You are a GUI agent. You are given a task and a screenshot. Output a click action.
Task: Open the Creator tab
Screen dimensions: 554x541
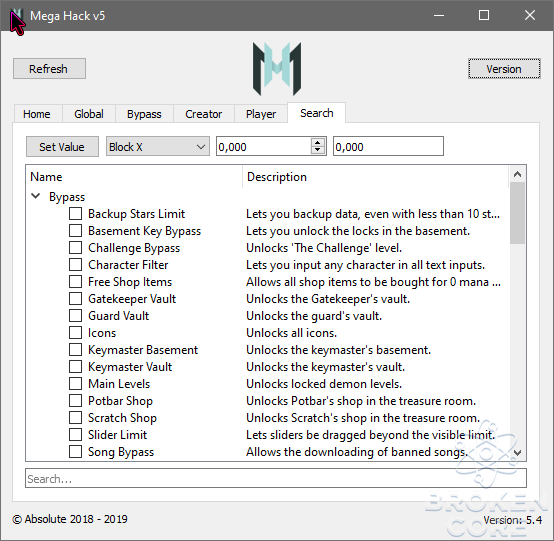pyautogui.click(x=204, y=114)
